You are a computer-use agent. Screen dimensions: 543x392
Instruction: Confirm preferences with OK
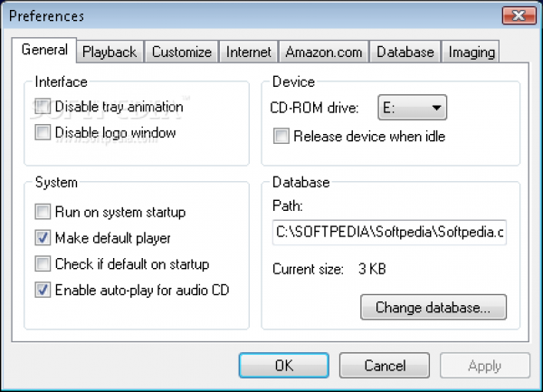pos(284,366)
